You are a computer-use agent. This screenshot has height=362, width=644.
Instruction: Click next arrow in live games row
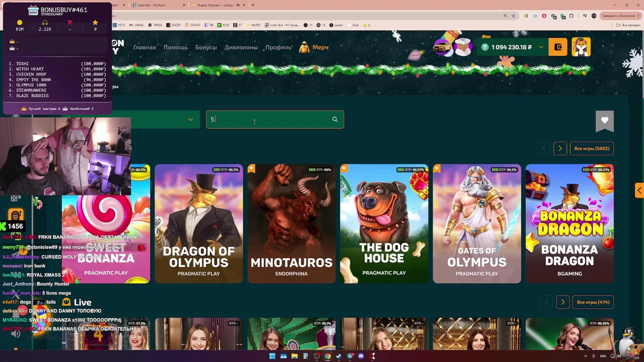pos(562,302)
